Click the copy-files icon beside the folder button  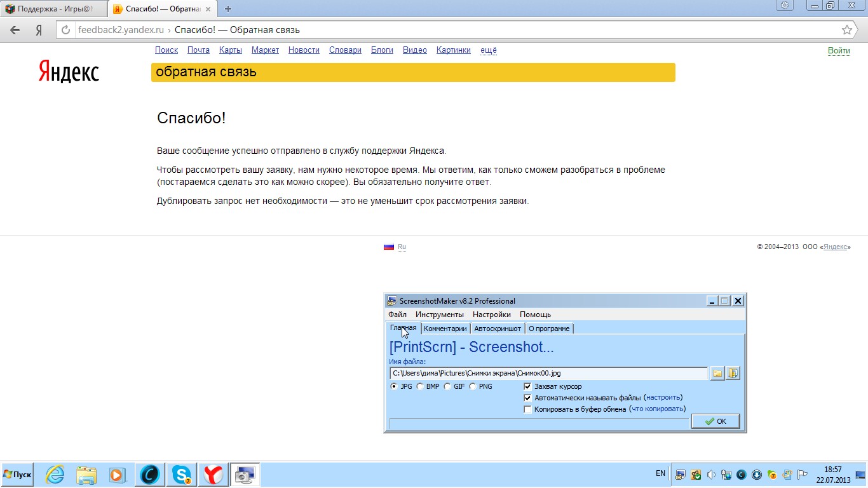733,373
